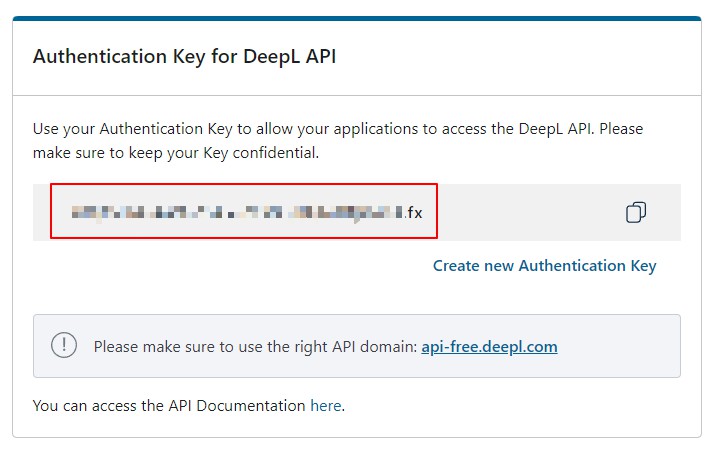This screenshot has height=450, width=713.
Task: Select the blurred authentication key text
Action: (237, 212)
